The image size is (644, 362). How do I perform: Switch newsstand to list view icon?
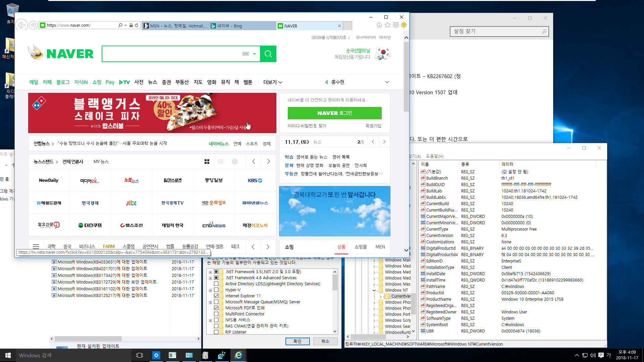pyautogui.click(x=220, y=162)
